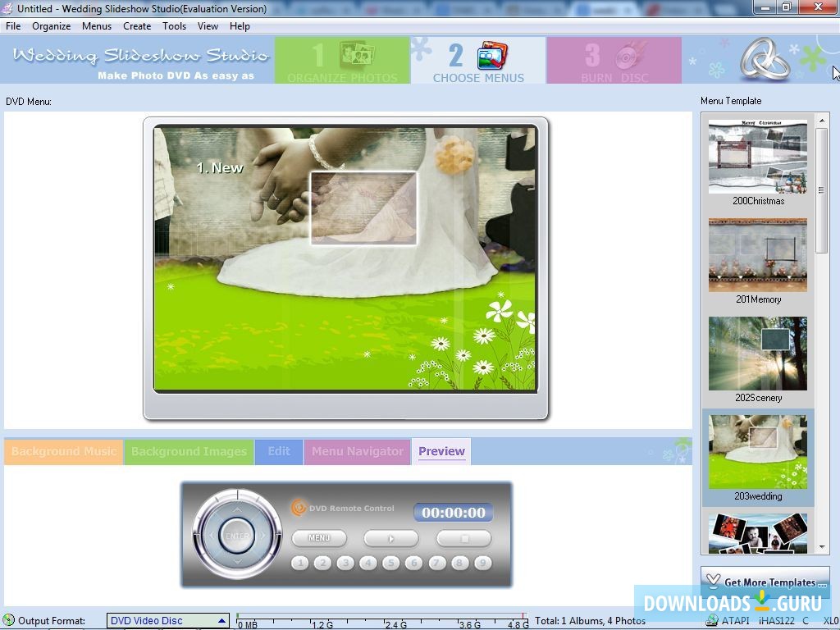Click the down arrow on remote dial
Viewport: 840px width, 630px height.
237,561
